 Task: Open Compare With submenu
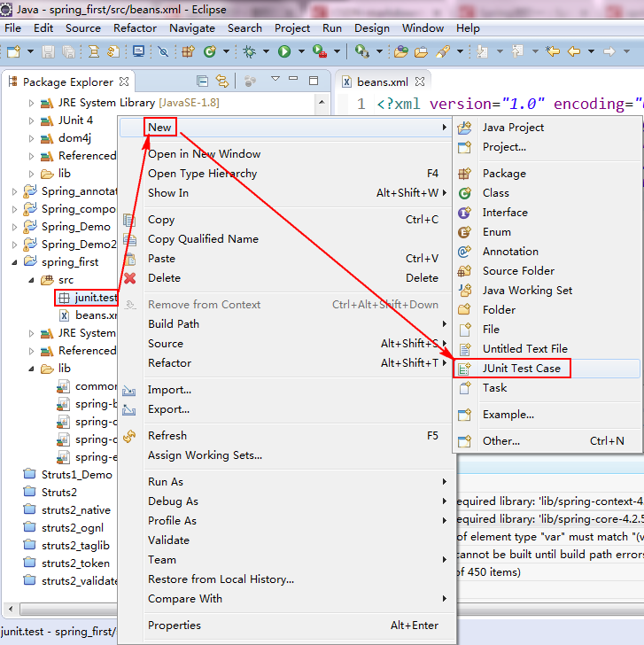[x=285, y=599]
